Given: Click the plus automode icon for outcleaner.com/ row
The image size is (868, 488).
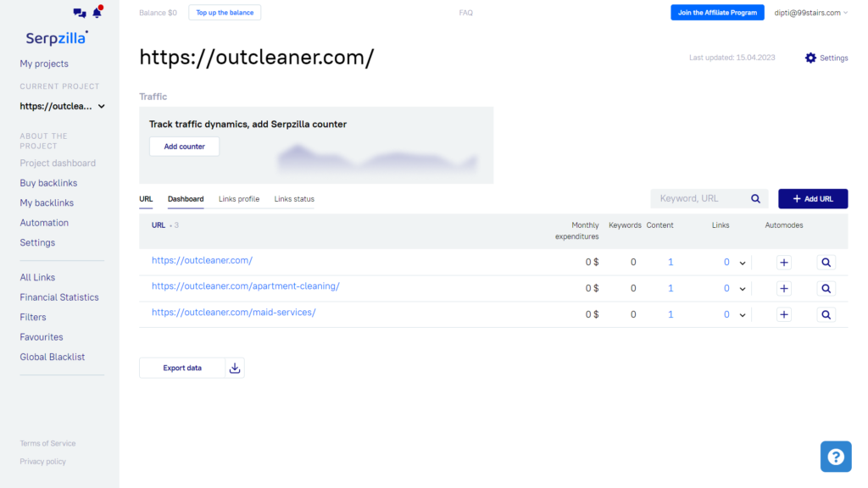Looking at the screenshot, I should tap(784, 263).
